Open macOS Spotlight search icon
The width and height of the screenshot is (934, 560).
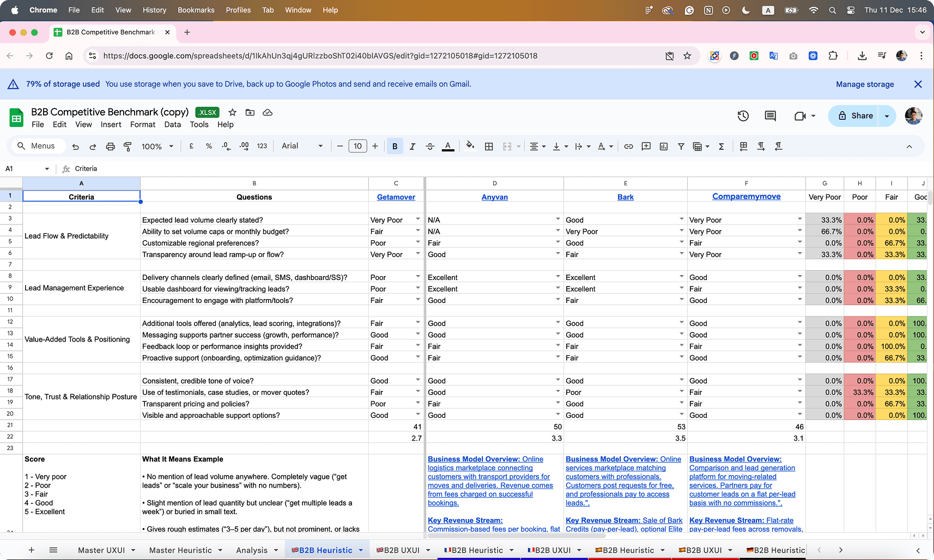pos(832,10)
